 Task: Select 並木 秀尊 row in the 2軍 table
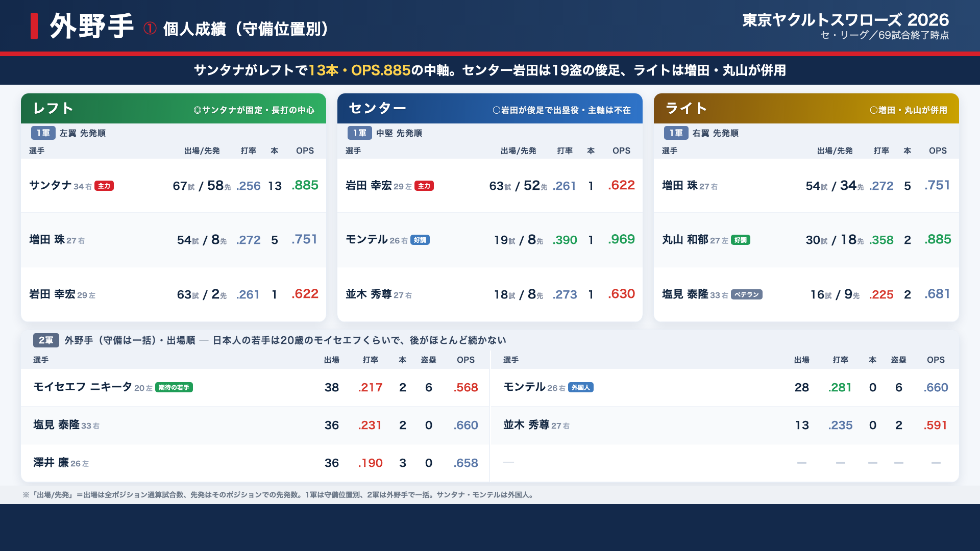pos(725,425)
